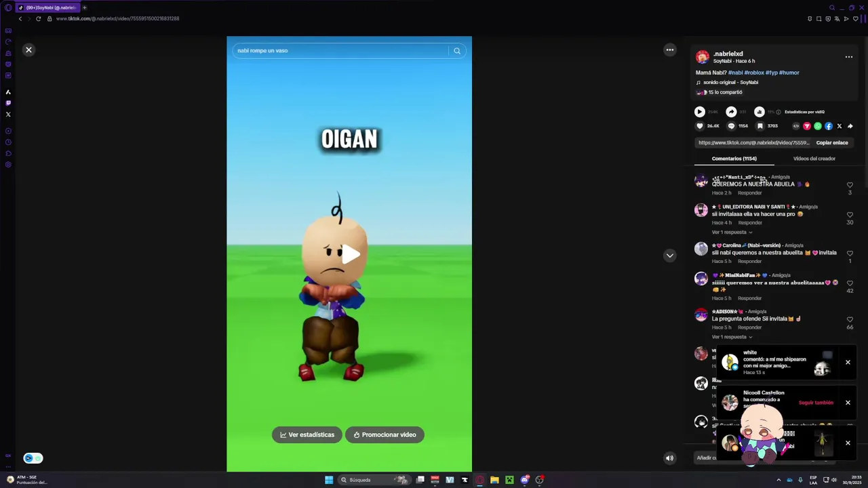Click the vidIQ engagement chart icon
The width and height of the screenshot is (868, 488).
tap(759, 112)
